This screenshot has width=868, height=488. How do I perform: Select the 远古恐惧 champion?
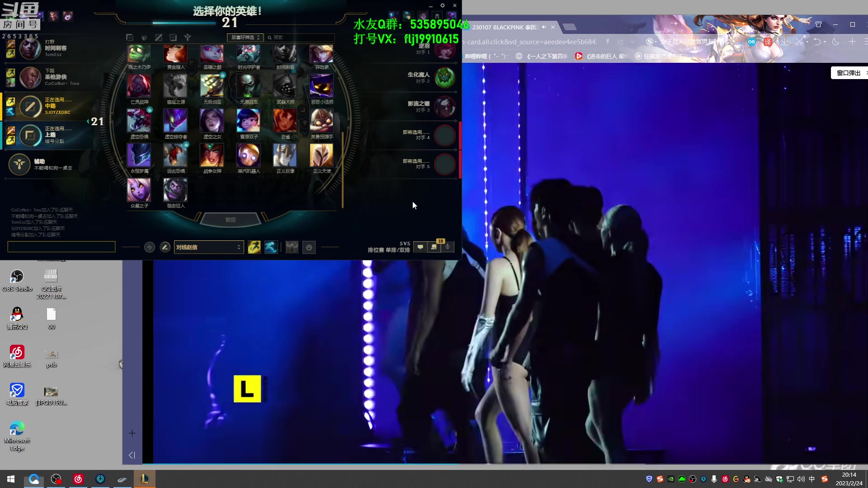coord(175,155)
